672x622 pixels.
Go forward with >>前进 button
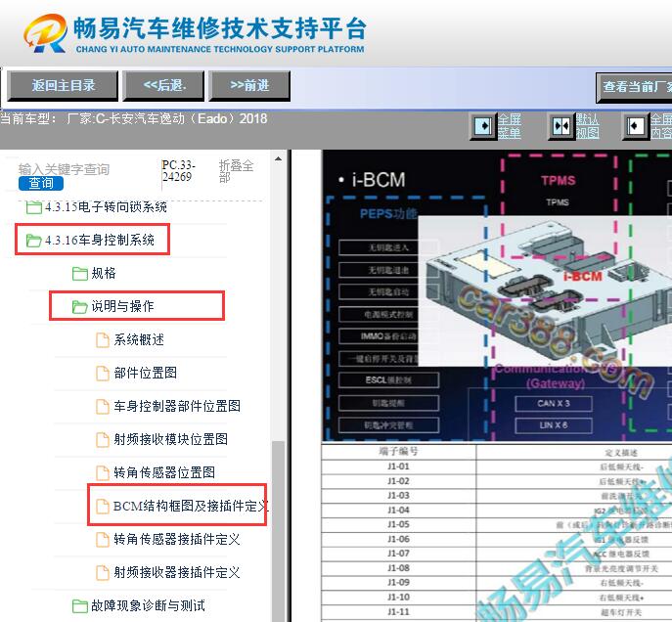tap(249, 86)
